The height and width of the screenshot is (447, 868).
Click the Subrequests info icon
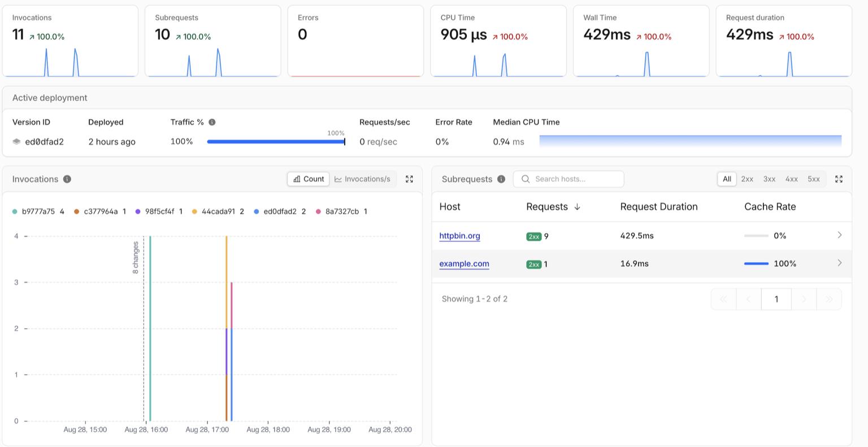click(501, 179)
